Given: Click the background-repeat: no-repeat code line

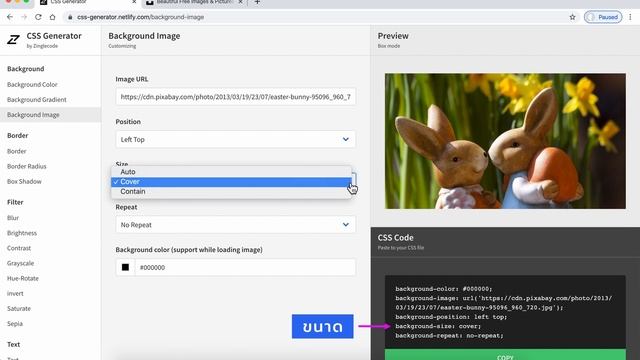Looking at the screenshot, I should (449, 336).
